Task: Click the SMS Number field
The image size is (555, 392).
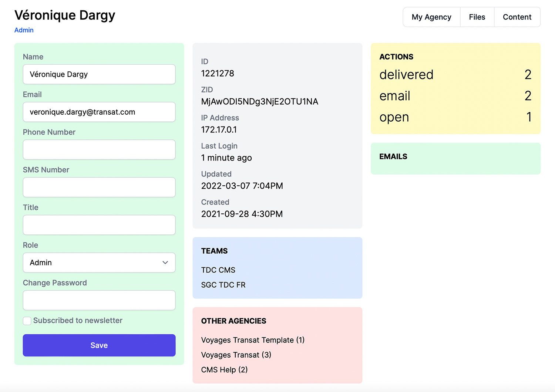Action: (99, 187)
